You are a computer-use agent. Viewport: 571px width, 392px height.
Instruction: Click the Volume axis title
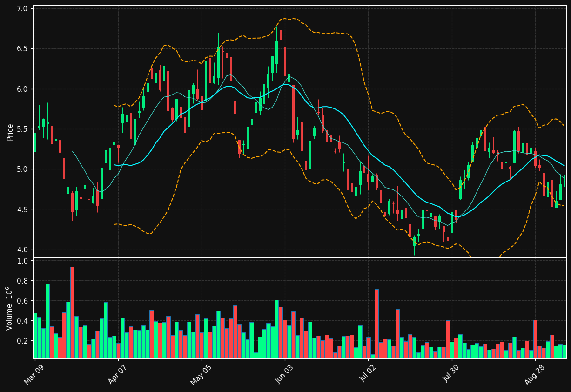[10, 308]
